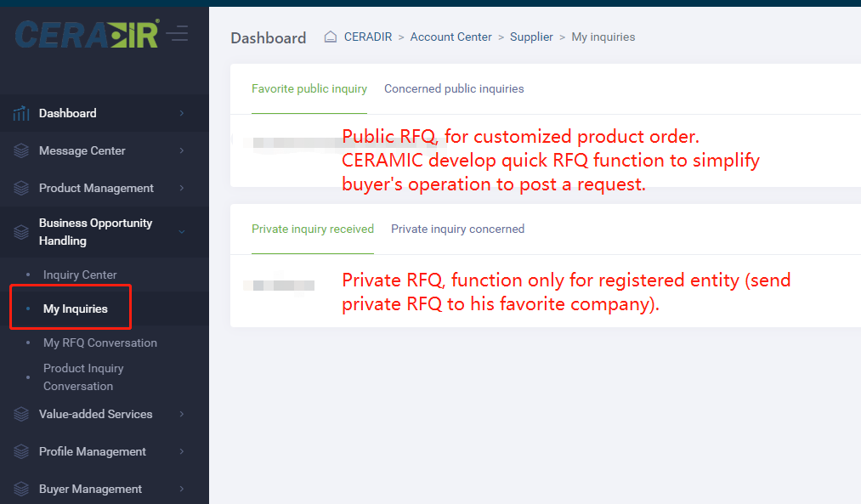Screen dimensions: 861x504
Task: Expand the Message Center chevron
Action: [x=182, y=150]
